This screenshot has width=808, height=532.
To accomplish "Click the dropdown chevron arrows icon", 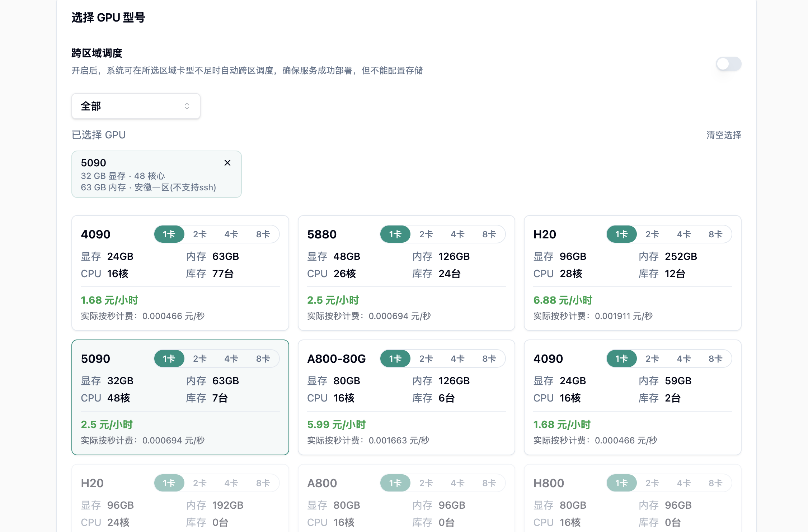I will point(187,106).
